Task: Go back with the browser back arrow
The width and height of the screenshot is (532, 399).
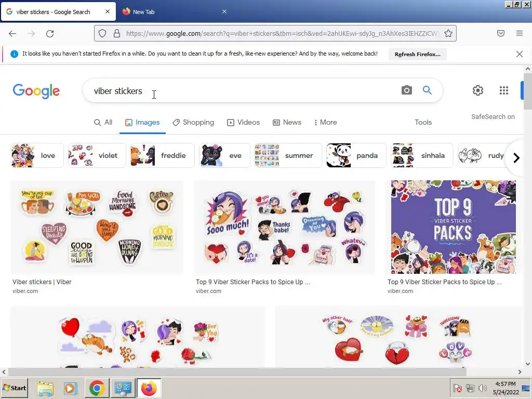Action: click(x=12, y=33)
